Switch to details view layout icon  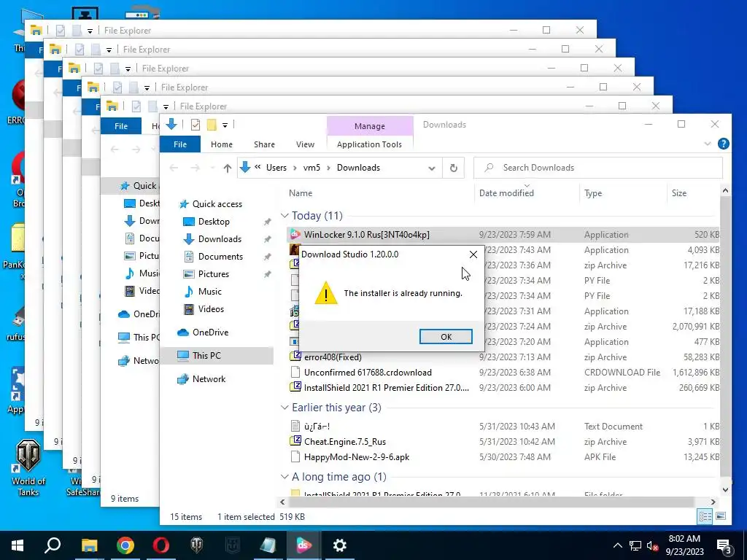(705, 516)
